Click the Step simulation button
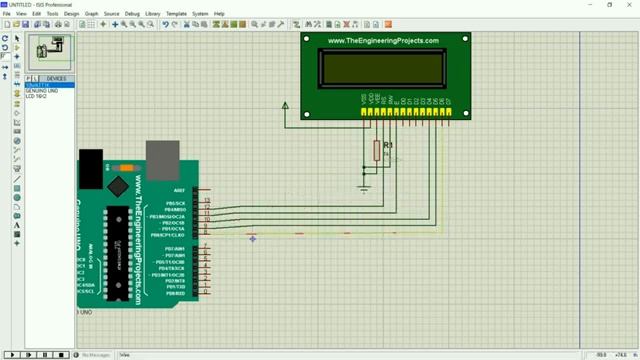 click(29, 355)
